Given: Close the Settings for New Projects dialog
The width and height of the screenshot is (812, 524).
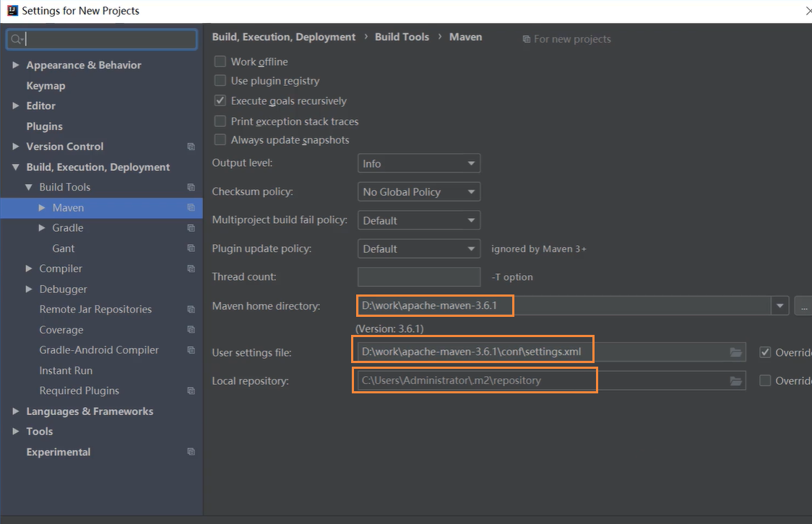Looking at the screenshot, I should [808, 10].
